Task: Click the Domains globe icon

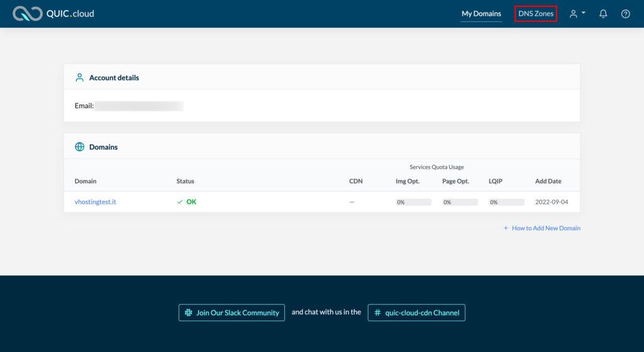Action: click(79, 147)
